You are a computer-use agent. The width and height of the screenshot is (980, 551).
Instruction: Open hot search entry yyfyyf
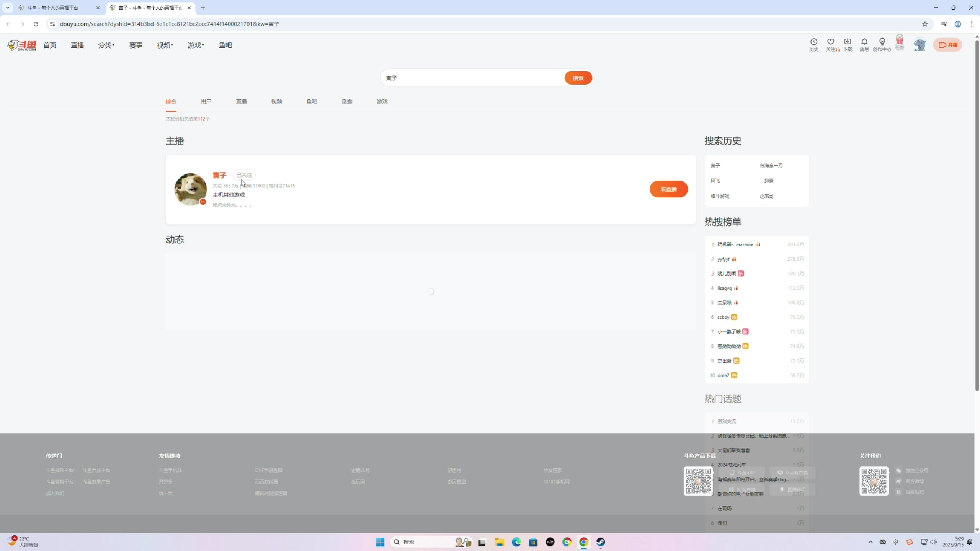[x=723, y=259]
